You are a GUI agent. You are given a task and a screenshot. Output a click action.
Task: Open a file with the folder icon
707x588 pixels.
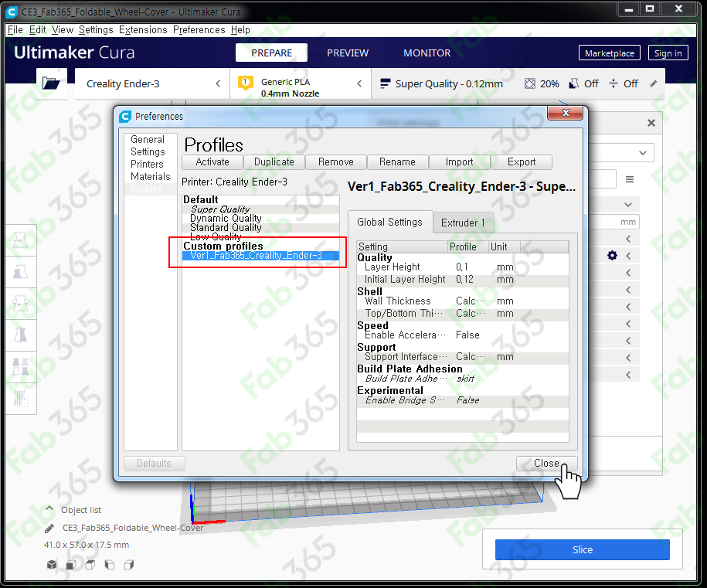(x=51, y=83)
